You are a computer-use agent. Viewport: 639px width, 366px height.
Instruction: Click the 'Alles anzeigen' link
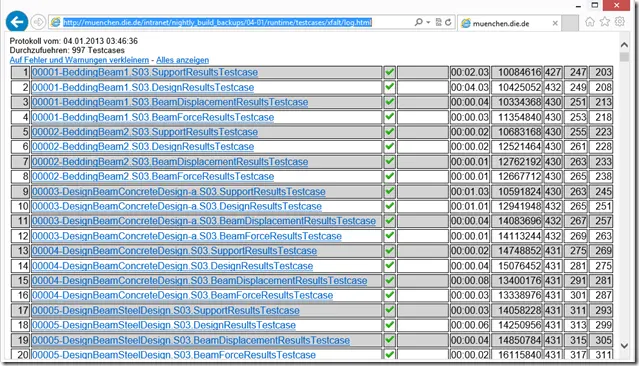point(183,60)
